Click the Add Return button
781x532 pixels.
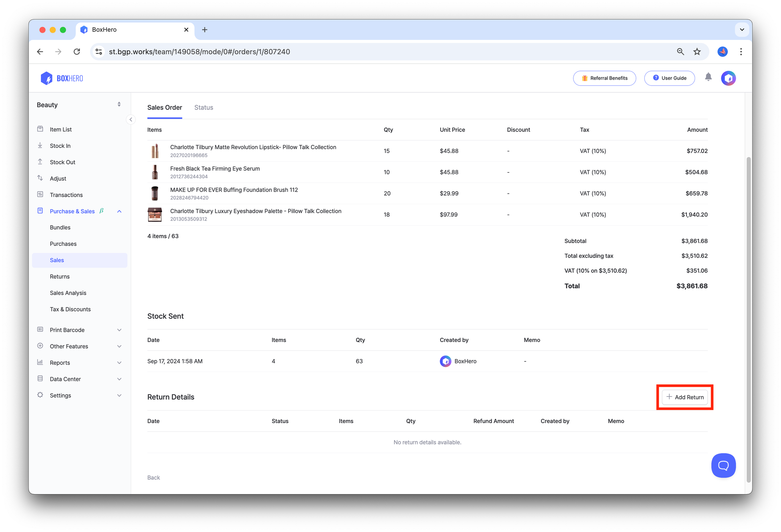coord(685,397)
